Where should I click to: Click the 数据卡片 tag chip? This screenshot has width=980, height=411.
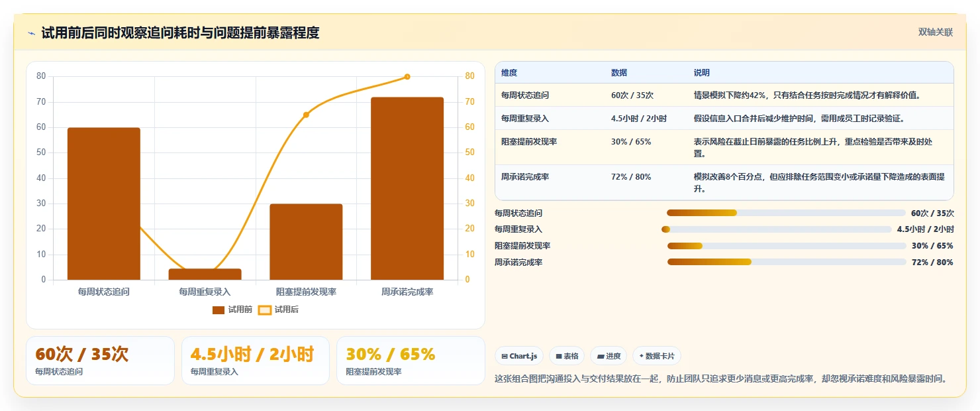[657, 356]
